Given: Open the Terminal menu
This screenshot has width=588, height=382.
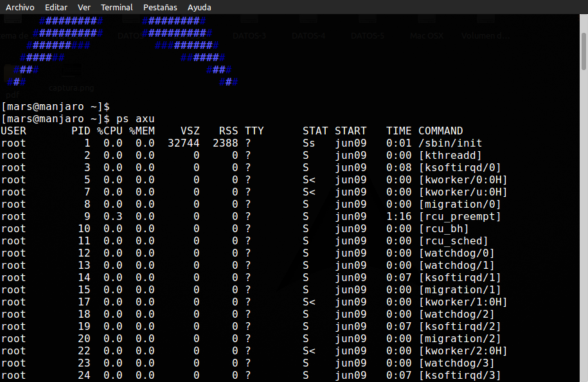Looking at the screenshot, I should [x=116, y=7].
